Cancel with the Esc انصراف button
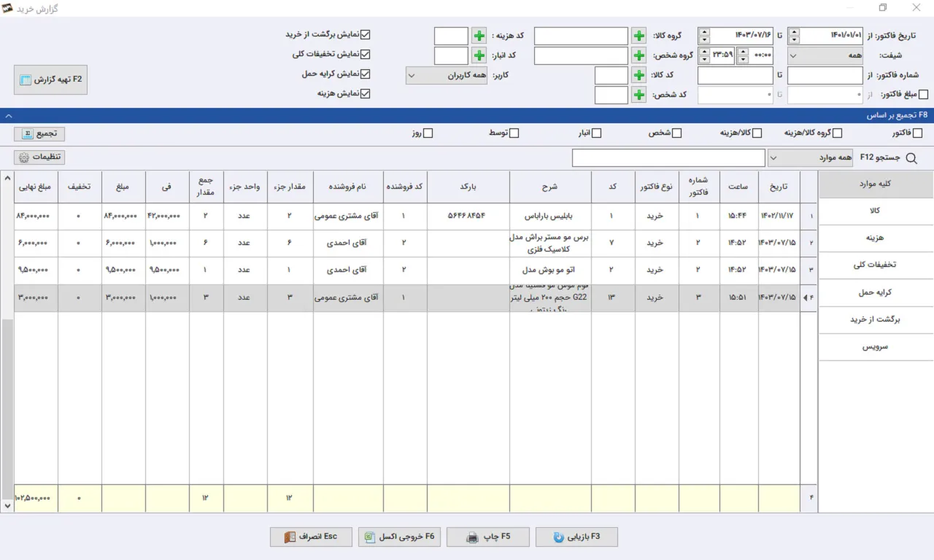 click(311, 537)
